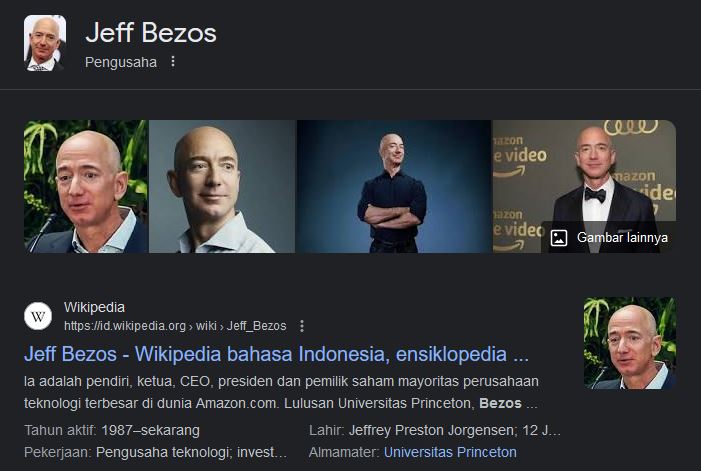
Task: Click the Pengusaha subtitle label
Action: tap(121, 62)
